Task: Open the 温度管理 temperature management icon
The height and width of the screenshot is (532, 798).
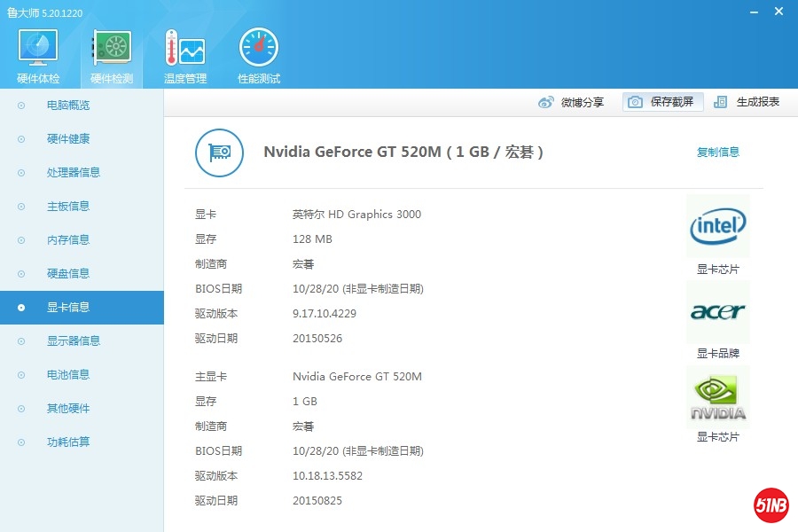Action: point(185,49)
